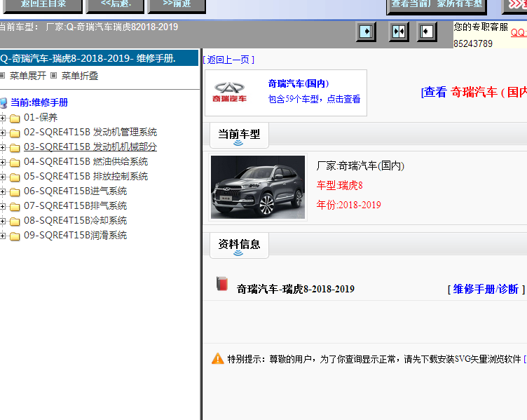Click the 车型:瑞虎8 text

pos(339,185)
